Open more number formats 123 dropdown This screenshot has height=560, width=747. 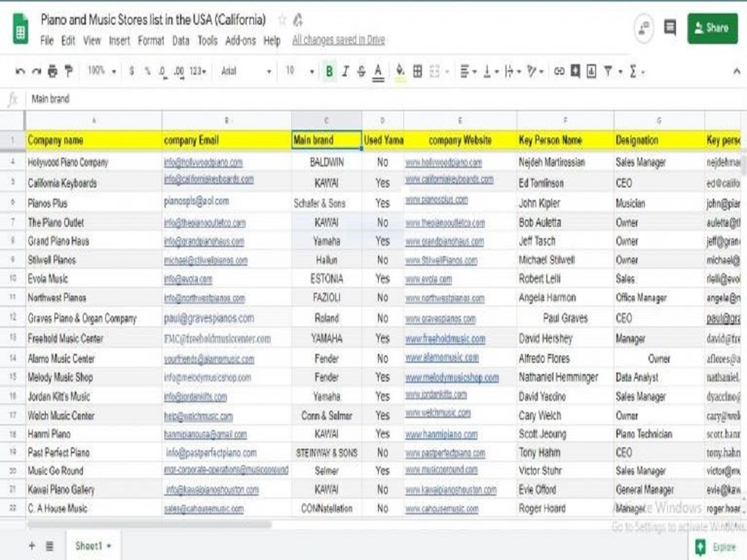point(198,72)
